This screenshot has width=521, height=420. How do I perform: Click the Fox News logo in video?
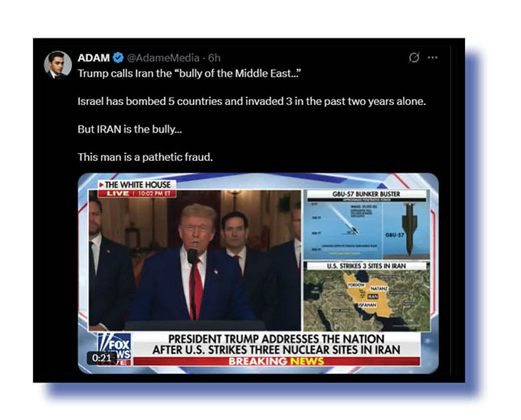pos(114,349)
